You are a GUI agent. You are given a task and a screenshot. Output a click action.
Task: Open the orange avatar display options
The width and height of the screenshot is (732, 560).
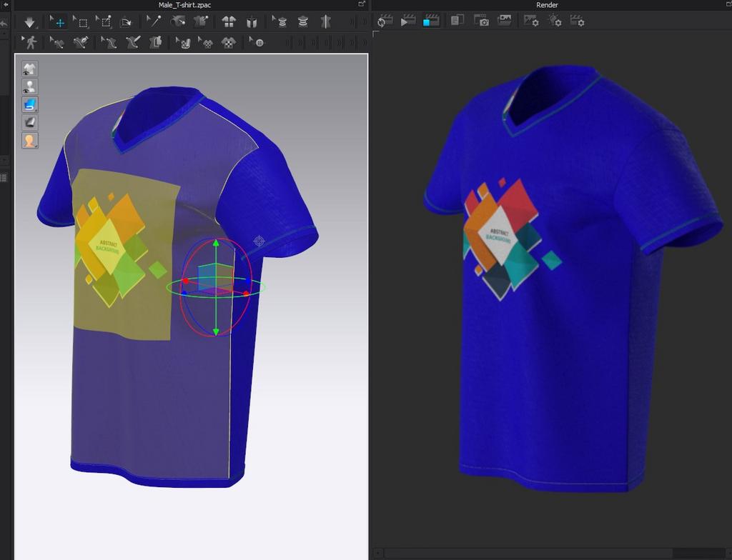[30, 141]
